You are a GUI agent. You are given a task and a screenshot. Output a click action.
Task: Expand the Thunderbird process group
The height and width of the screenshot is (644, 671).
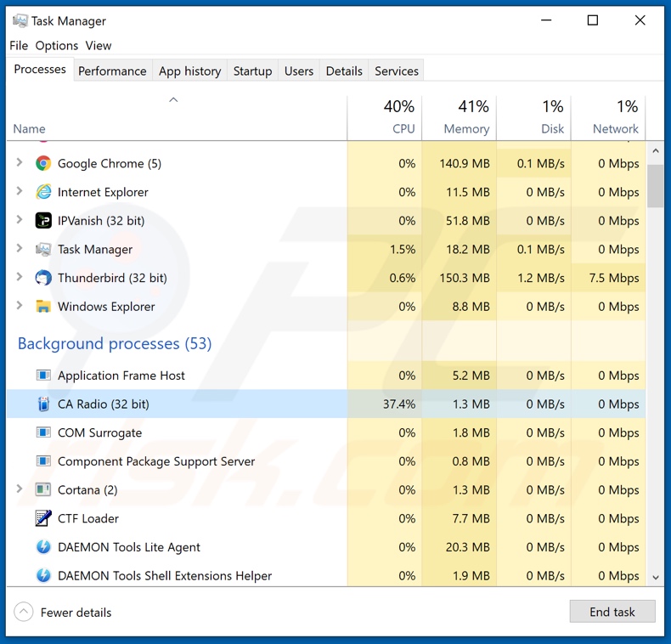pos(20,277)
